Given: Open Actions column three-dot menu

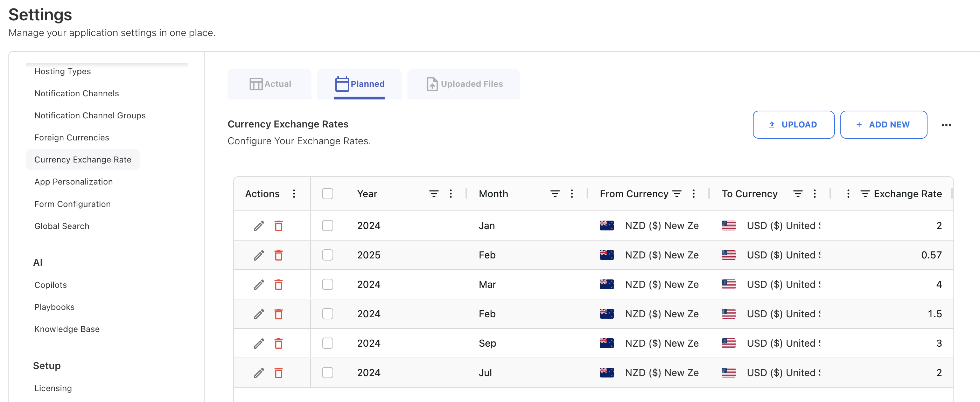Looking at the screenshot, I should (294, 194).
